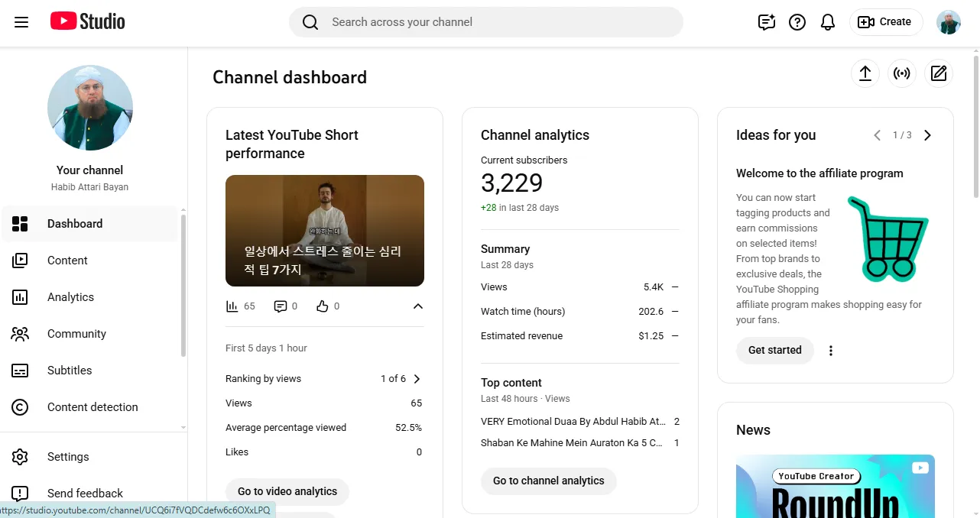Click the YouTube Studio logo
The height and width of the screenshot is (518, 980).
(x=87, y=21)
